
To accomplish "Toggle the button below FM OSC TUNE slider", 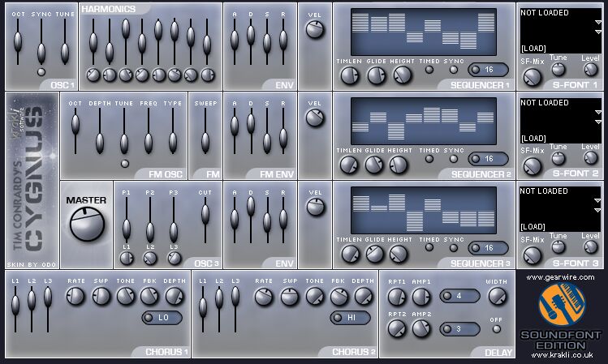I will pyautogui.click(x=124, y=164).
